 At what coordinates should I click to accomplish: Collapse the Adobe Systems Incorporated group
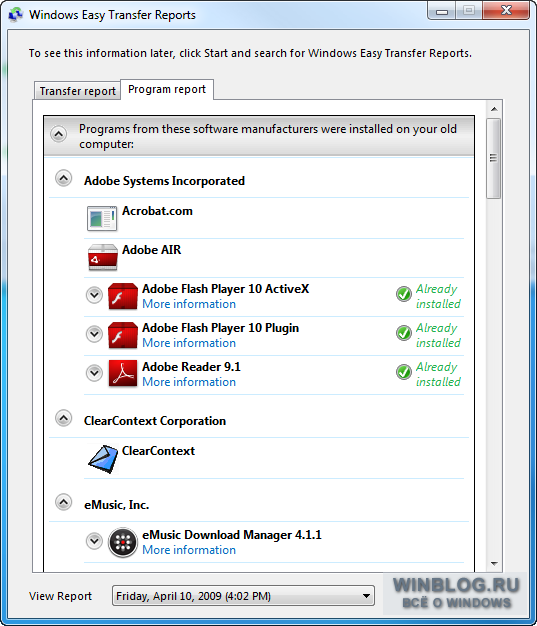tap(63, 178)
